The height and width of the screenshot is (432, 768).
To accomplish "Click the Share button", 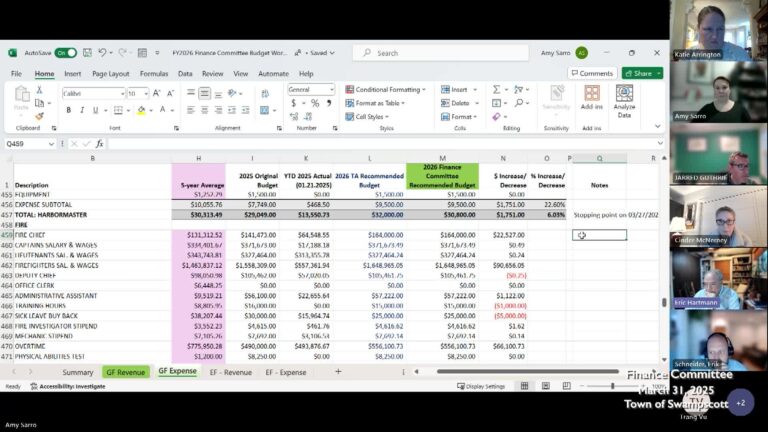I will (641, 73).
